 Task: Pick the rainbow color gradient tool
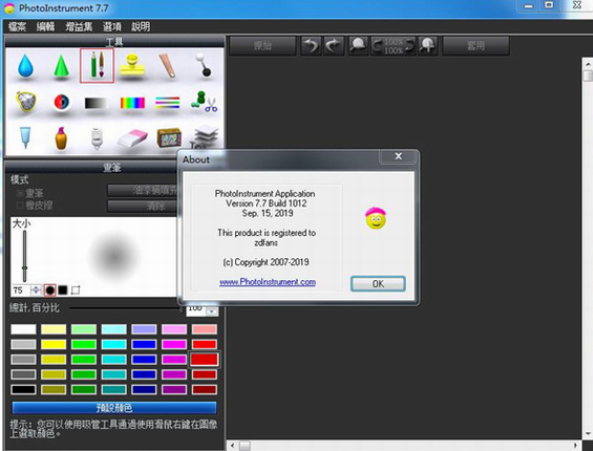tap(132, 103)
